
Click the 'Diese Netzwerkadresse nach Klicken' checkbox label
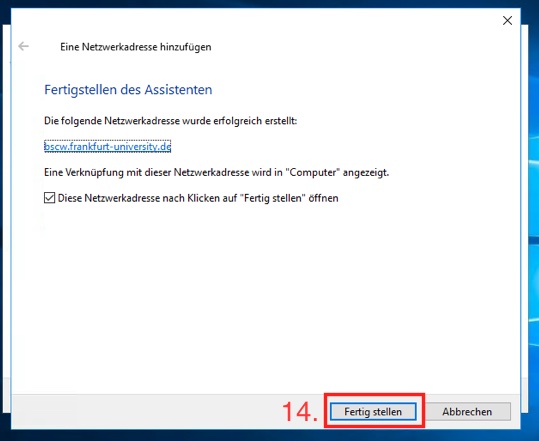click(x=198, y=198)
